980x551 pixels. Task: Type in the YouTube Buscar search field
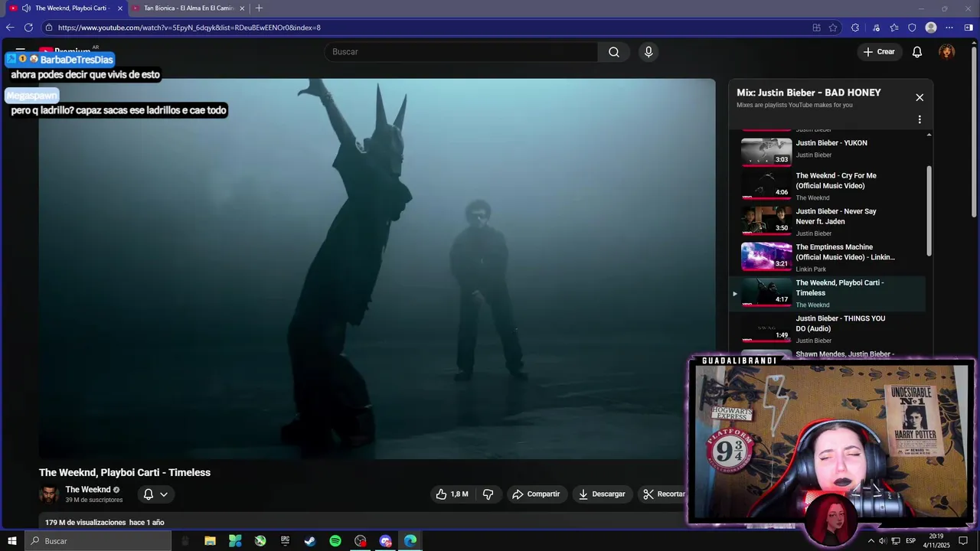(461, 52)
